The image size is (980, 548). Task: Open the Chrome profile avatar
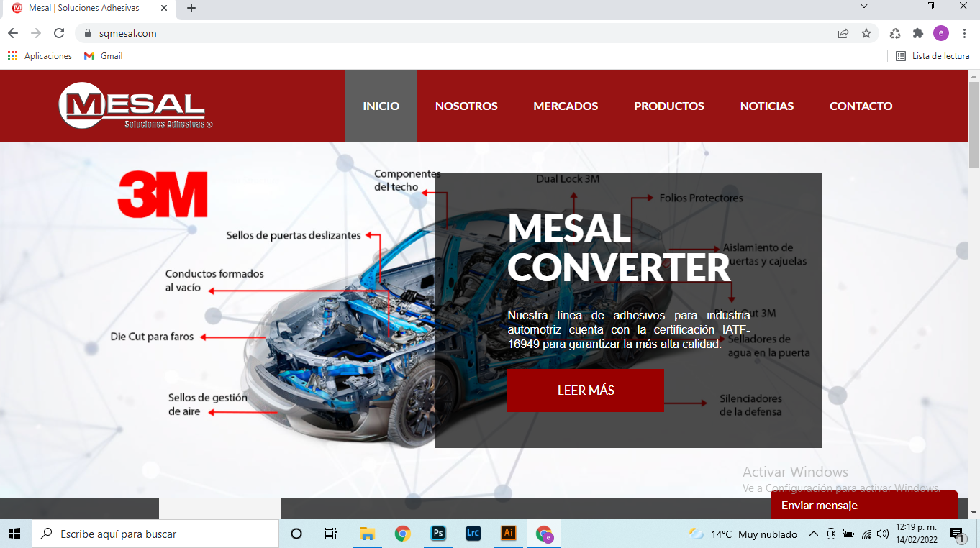point(940,33)
